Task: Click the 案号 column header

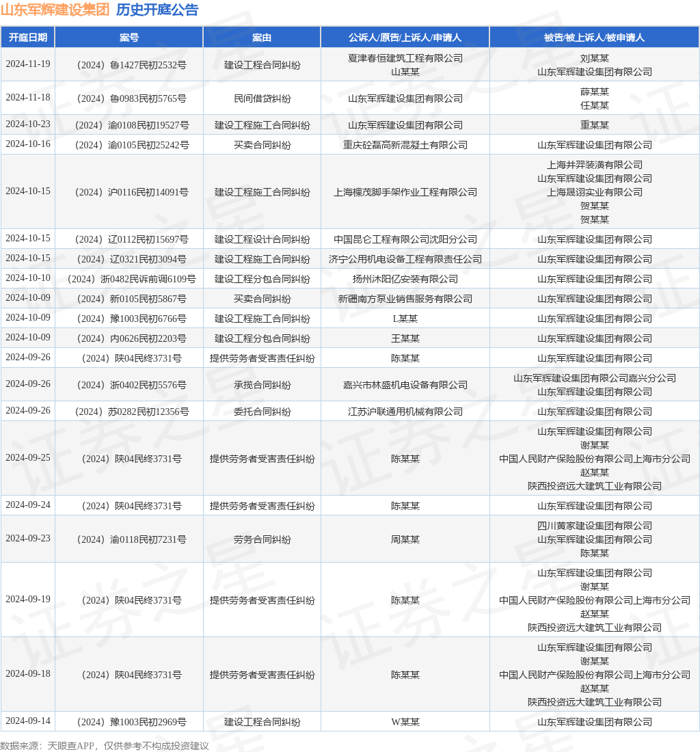Action: tap(129, 38)
